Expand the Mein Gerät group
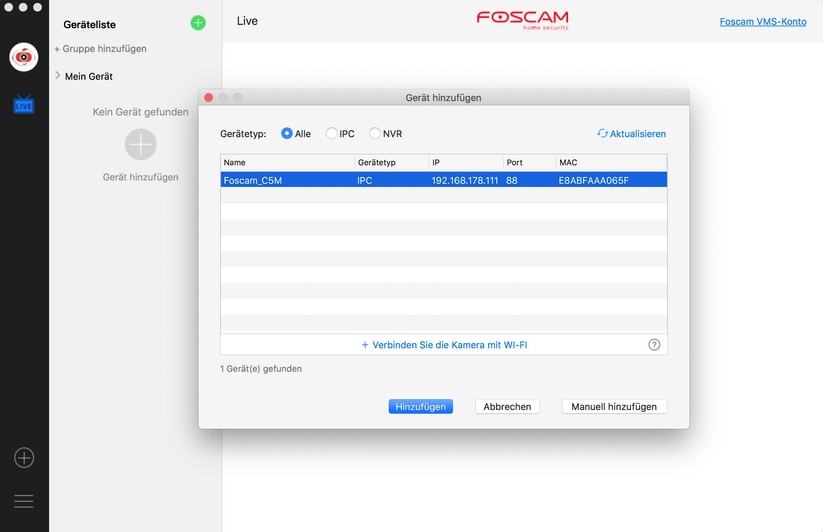This screenshot has height=532, width=823. (x=58, y=76)
